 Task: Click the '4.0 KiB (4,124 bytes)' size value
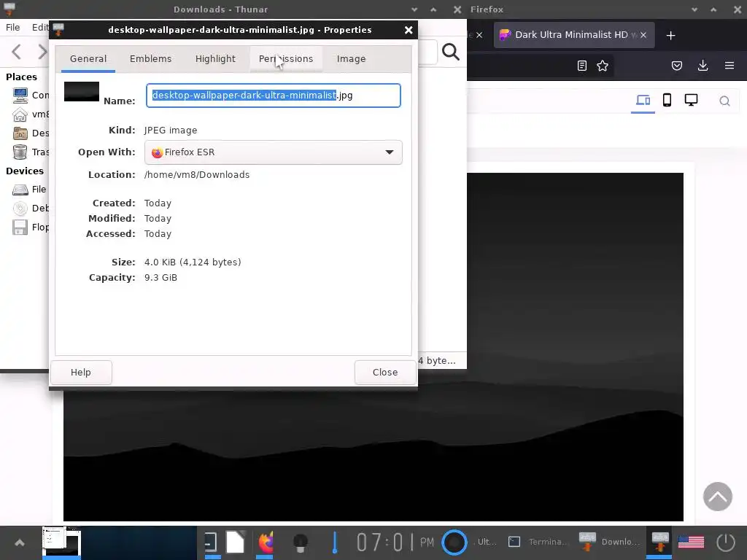click(x=193, y=262)
